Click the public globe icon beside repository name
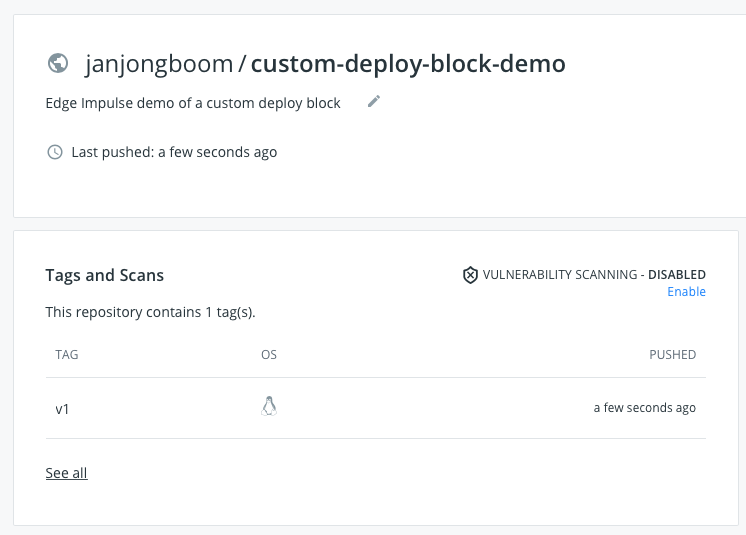 tap(58, 63)
